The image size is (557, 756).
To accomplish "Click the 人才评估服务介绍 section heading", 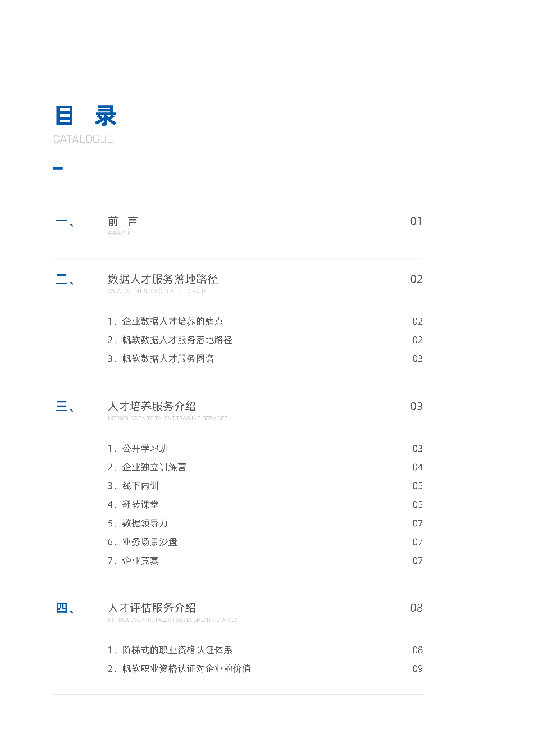I will [x=152, y=608].
